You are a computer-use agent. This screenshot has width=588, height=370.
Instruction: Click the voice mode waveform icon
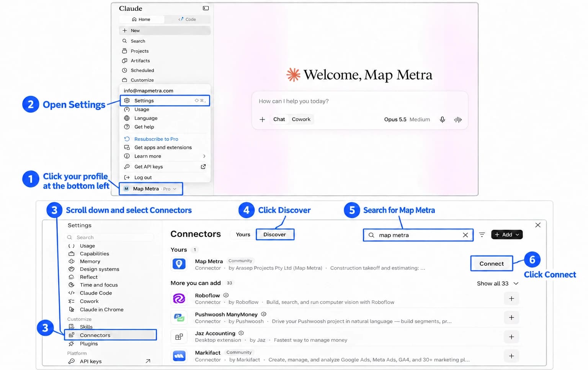tap(458, 120)
